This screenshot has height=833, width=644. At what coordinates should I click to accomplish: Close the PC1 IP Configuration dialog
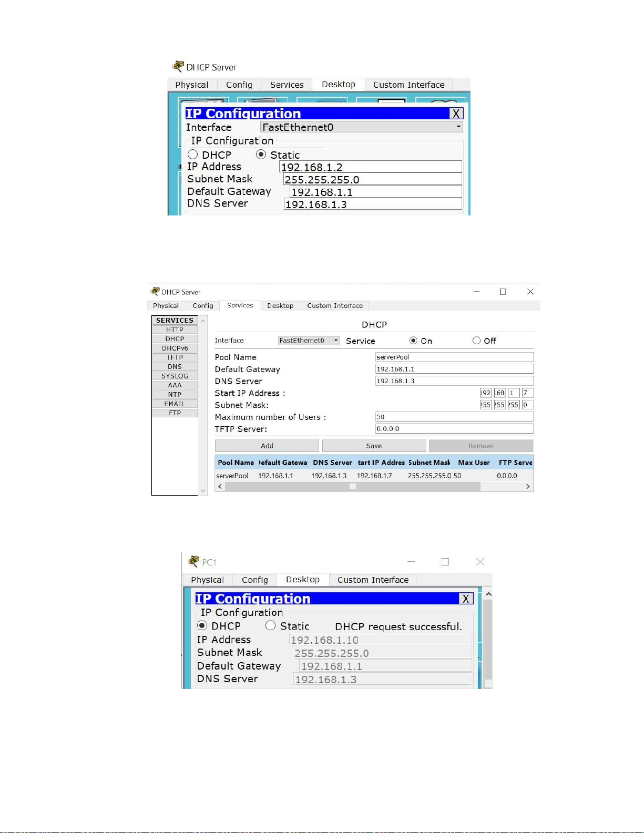tap(466, 599)
